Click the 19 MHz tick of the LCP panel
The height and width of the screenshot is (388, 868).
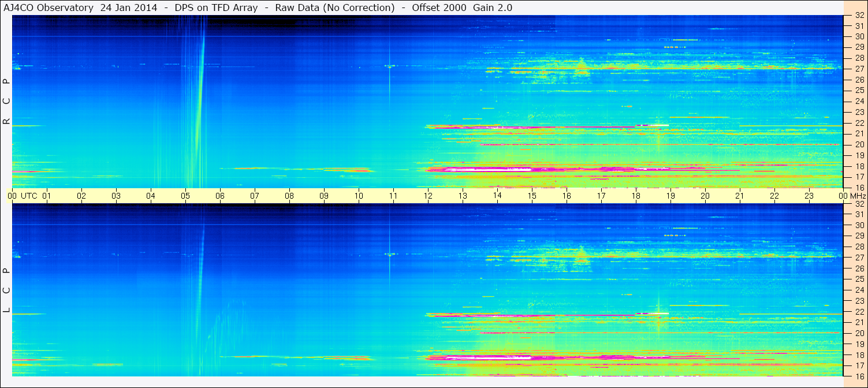[x=859, y=344]
